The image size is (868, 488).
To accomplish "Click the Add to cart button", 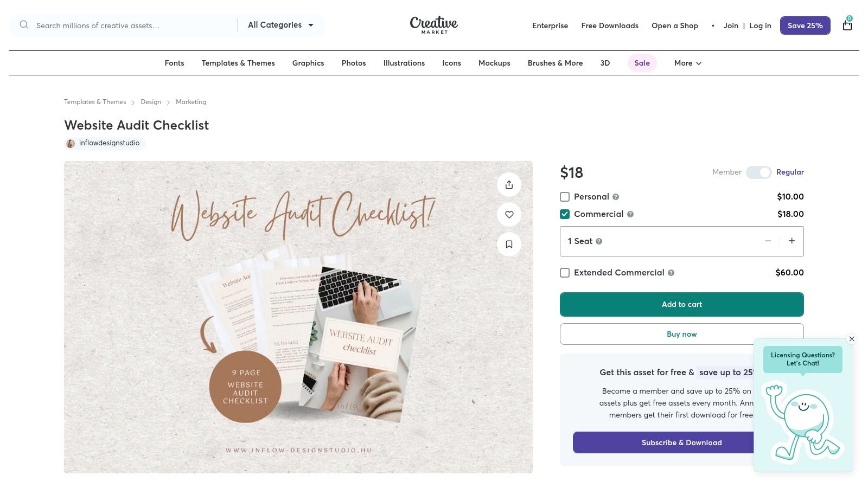I will (x=681, y=304).
